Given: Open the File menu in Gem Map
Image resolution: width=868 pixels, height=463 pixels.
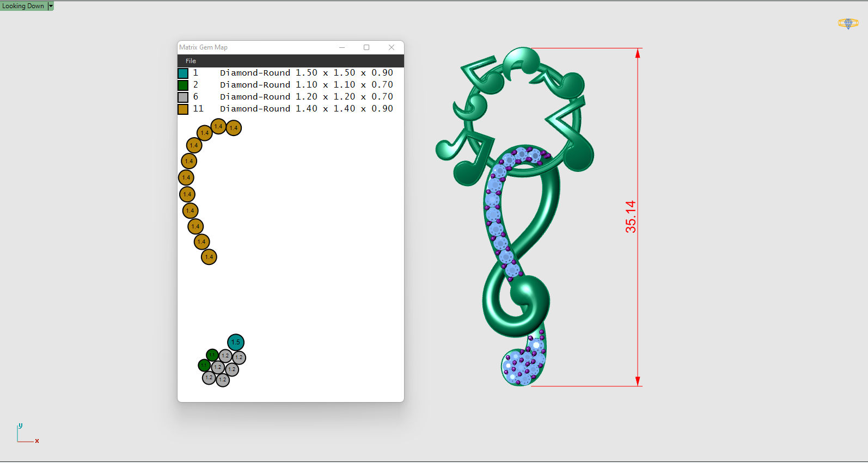Looking at the screenshot, I should [191, 61].
